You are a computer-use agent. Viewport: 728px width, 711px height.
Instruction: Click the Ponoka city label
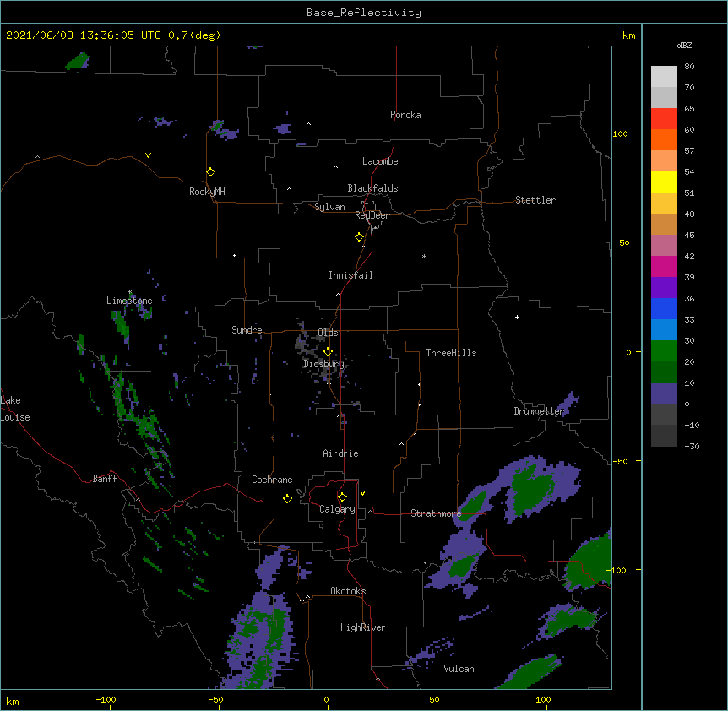point(405,115)
